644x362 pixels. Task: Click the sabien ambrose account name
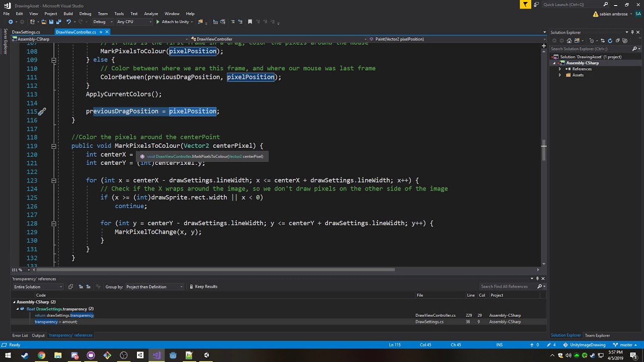point(614,14)
